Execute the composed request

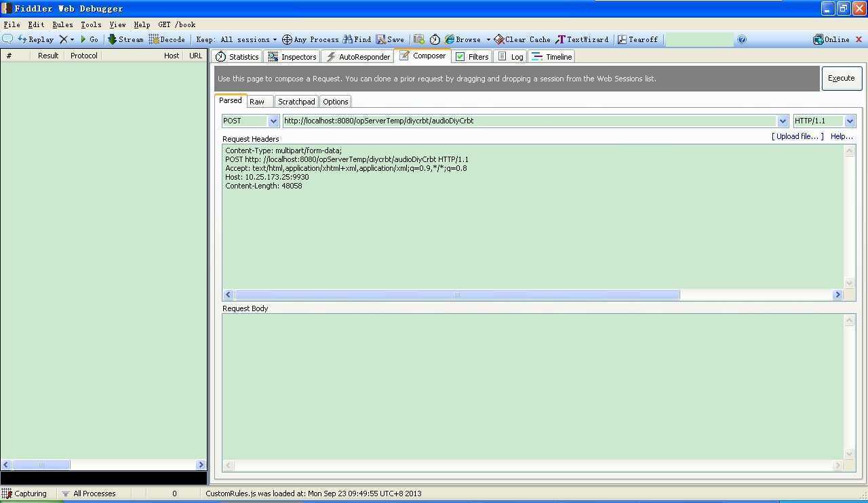click(842, 78)
